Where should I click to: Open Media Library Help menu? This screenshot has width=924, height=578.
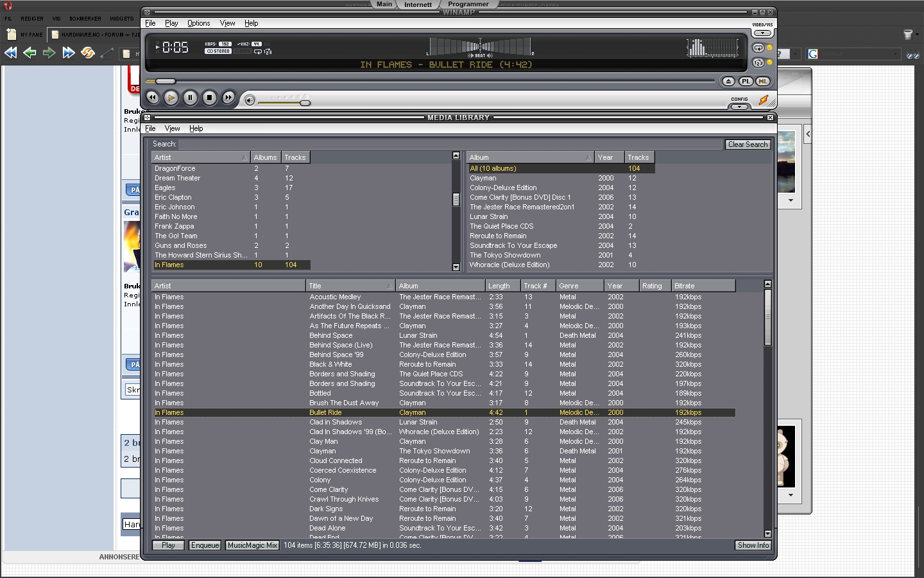pyautogui.click(x=196, y=128)
